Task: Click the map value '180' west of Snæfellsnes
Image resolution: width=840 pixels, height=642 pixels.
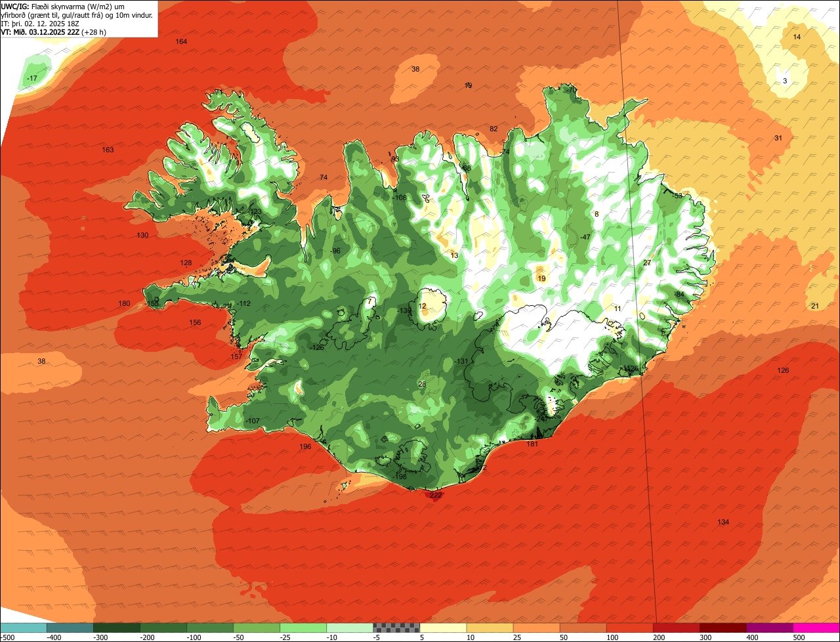Action: [x=124, y=304]
